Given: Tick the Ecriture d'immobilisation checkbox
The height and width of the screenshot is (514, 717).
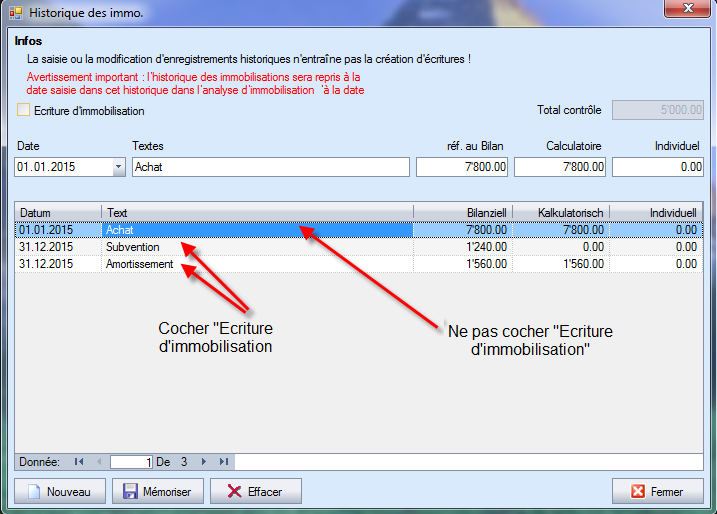Looking at the screenshot, I should coord(23,110).
